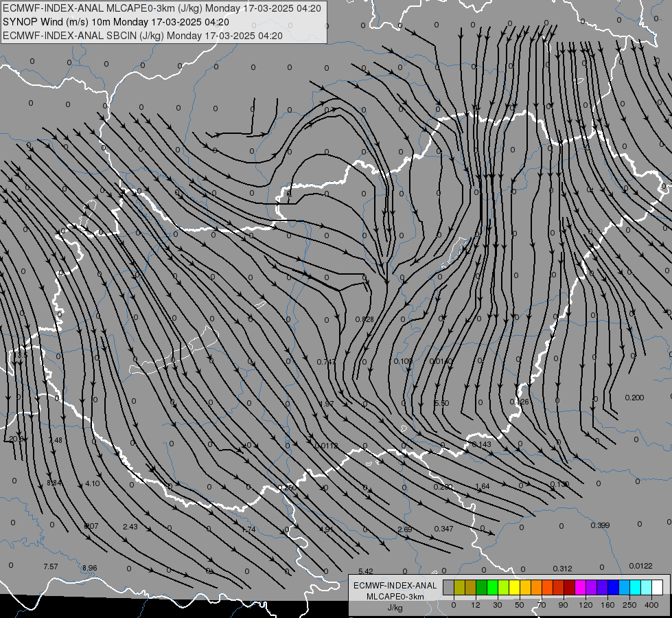Image resolution: width=672 pixels, height=618 pixels.
Task: Pick the bright green legend swatch
Action: point(492,587)
